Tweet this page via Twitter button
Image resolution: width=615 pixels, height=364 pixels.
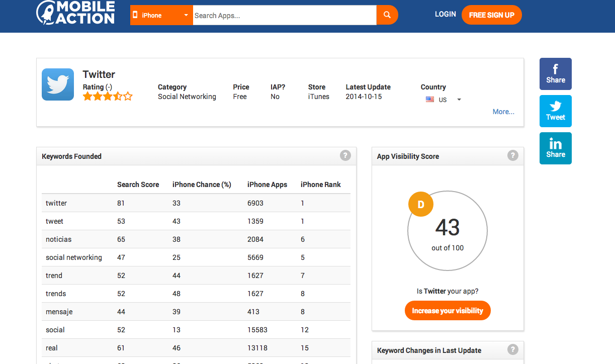[555, 111]
